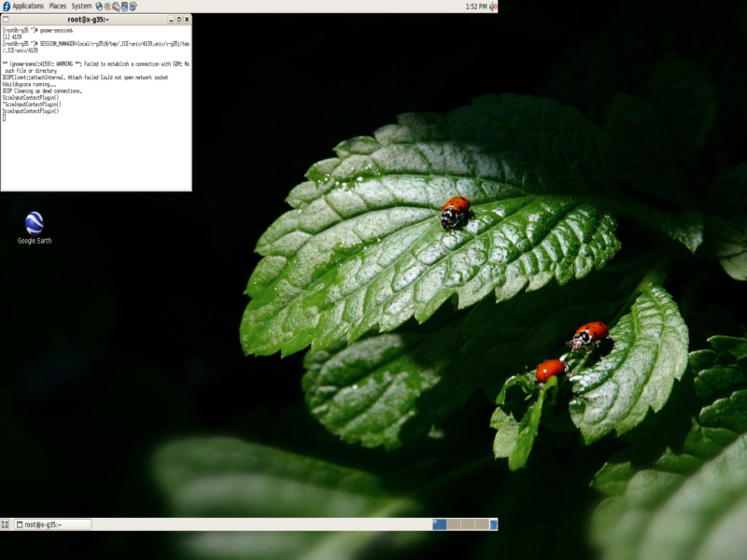Viewport: 747px width, 560px height.
Task: Open the System menu
Action: point(82,7)
